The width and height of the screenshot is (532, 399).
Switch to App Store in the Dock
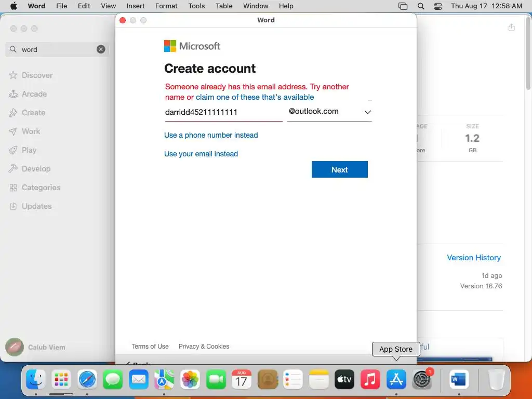(396, 379)
